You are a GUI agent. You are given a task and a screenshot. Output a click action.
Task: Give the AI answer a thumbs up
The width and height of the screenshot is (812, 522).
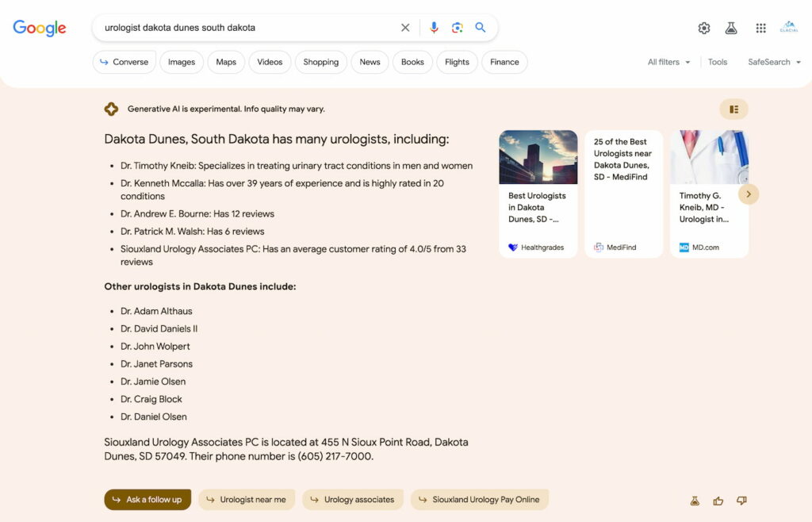718,501
